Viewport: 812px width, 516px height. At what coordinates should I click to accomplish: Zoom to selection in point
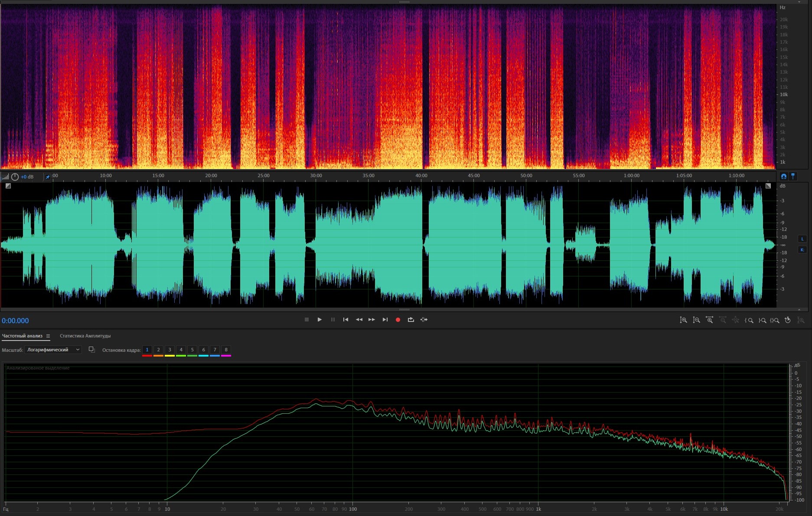tap(749, 321)
